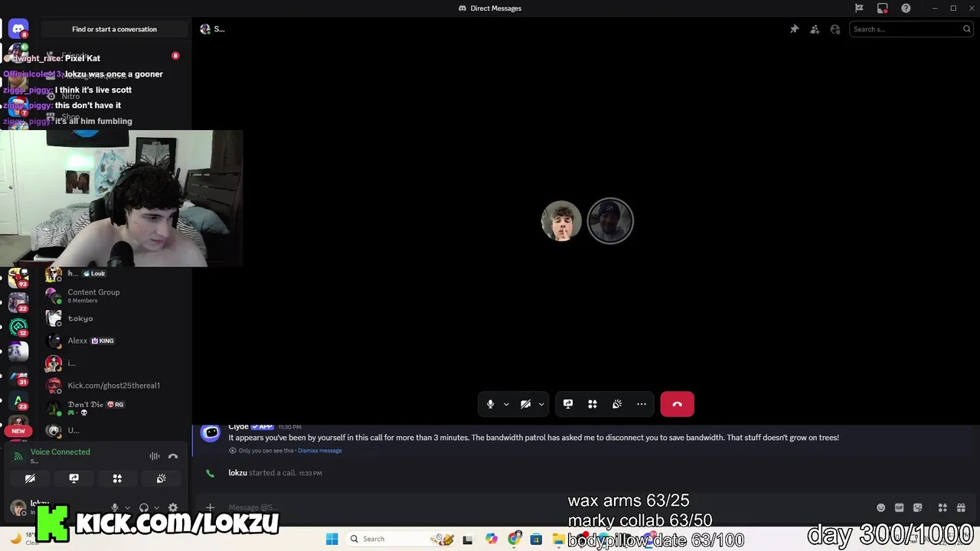Open Don't Die direct message
Image resolution: width=980 pixels, height=551 pixels.
click(115, 408)
